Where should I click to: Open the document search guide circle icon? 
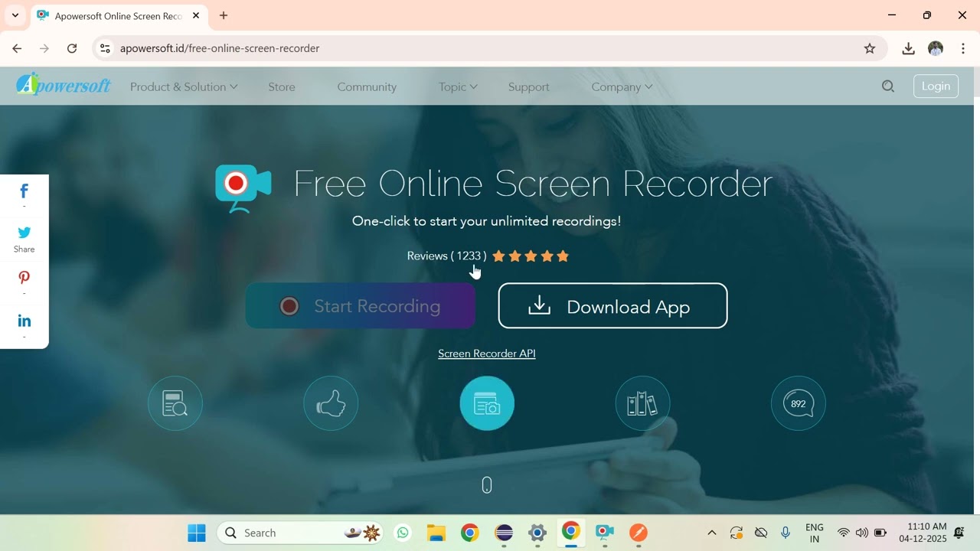click(x=175, y=403)
